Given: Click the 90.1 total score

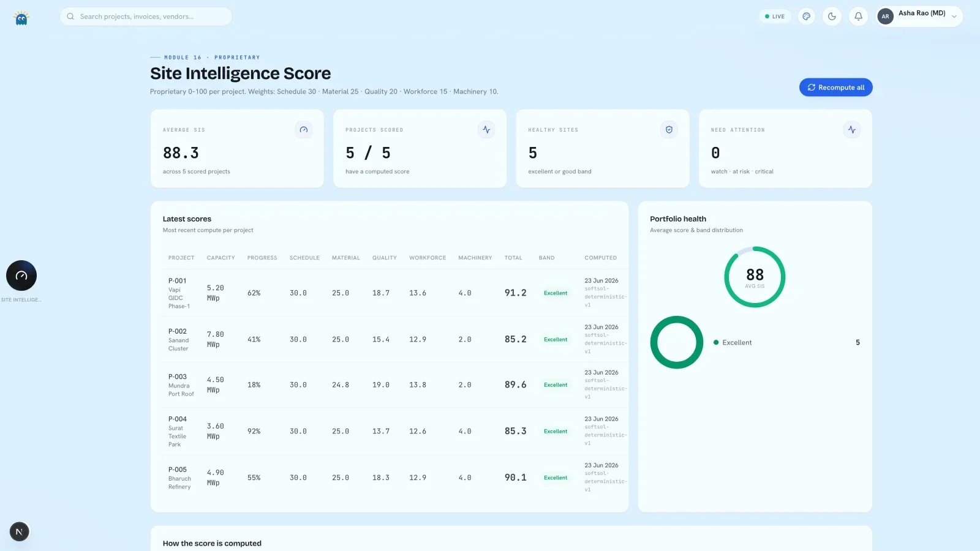Looking at the screenshot, I should 515,478.
